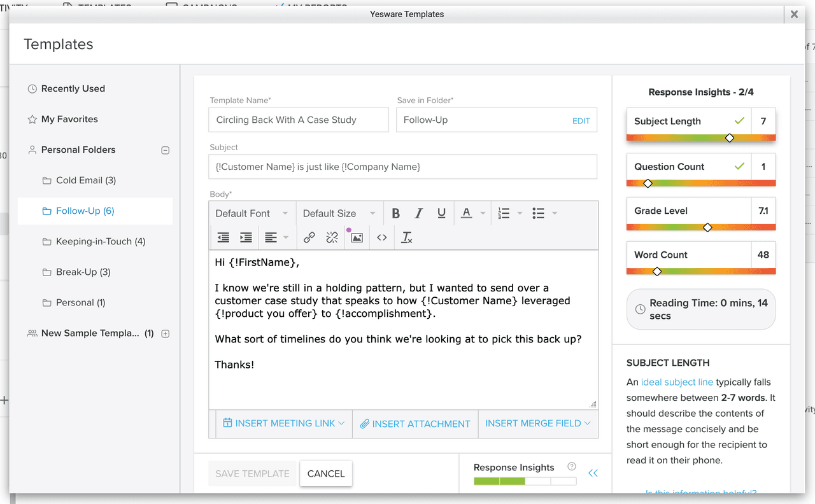Viewport: 815px width, 504px height.
Task: Click the insert image icon
Action: click(357, 237)
